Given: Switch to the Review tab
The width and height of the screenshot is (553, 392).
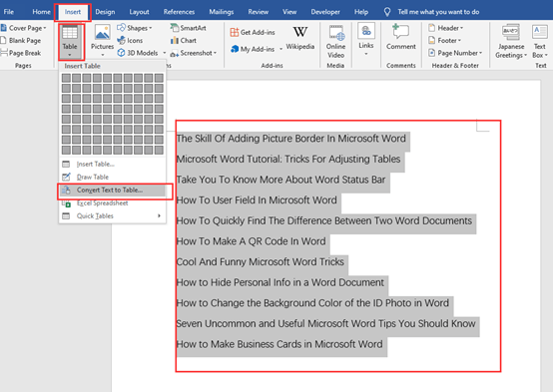Looking at the screenshot, I should [x=259, y=12].
